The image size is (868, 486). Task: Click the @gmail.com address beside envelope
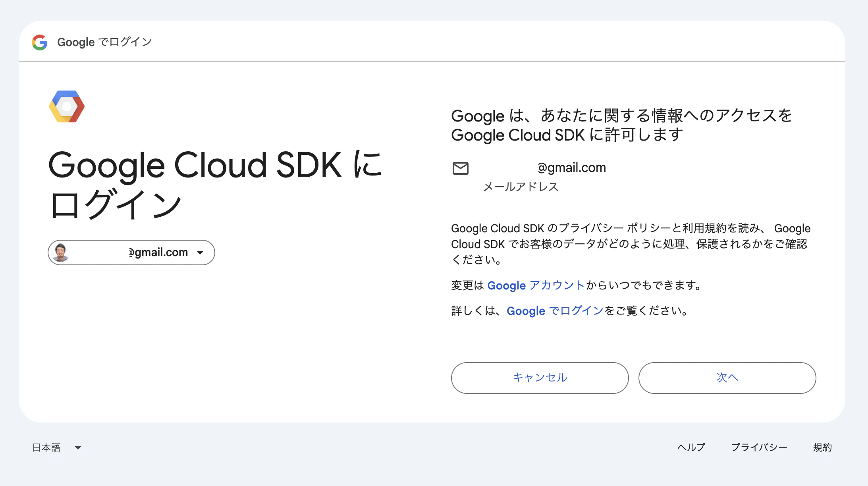pos(571,168)
